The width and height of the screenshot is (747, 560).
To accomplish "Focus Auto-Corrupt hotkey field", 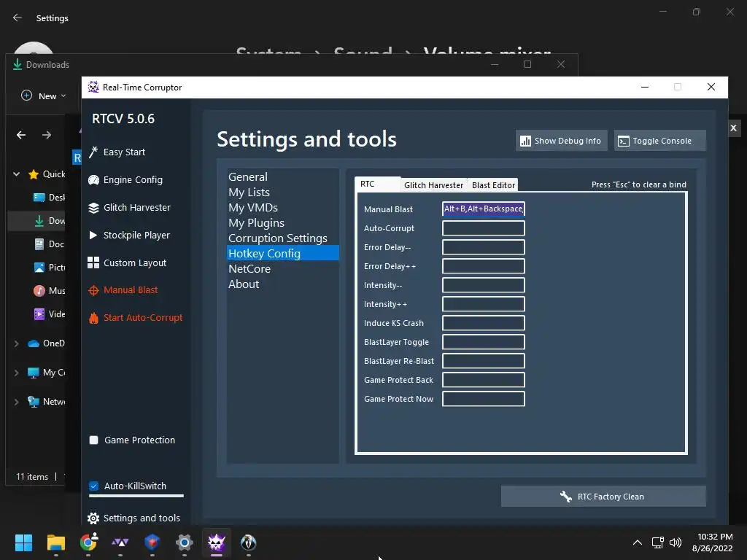I will pyautogui.click(x=484, y=228).
